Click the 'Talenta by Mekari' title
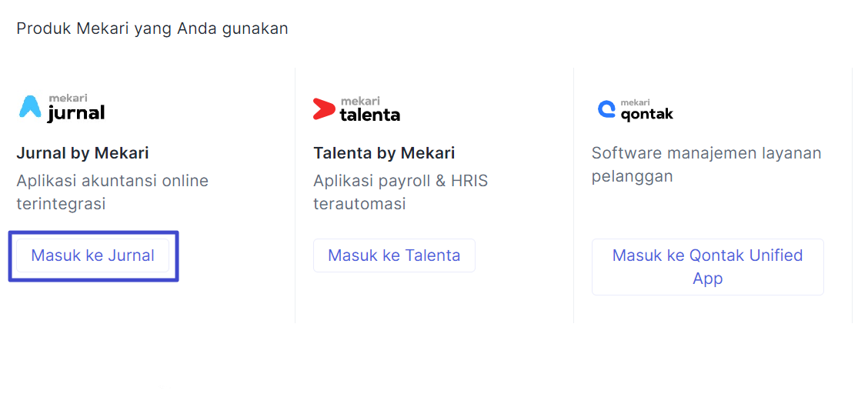 pyautogui.click(x=384, y=153)
